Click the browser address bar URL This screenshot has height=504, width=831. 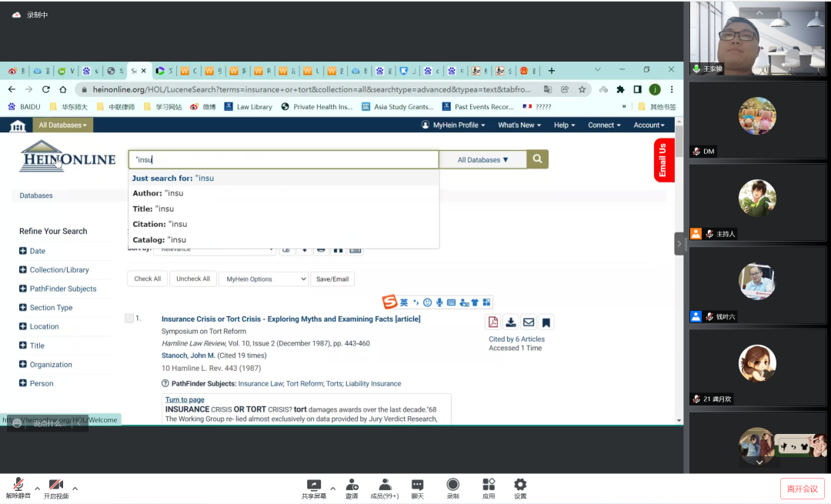pyautogui.click(x=312, y=89)
